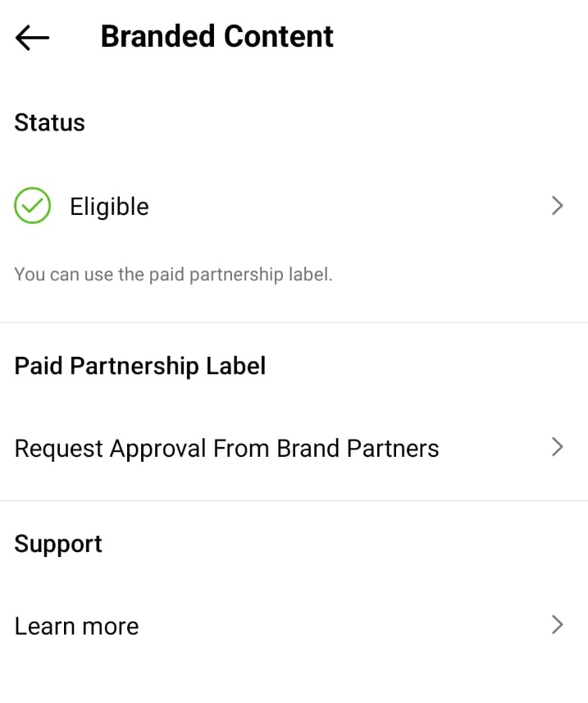
Task: Open the Eligible status details
Action: coord(294,206)
